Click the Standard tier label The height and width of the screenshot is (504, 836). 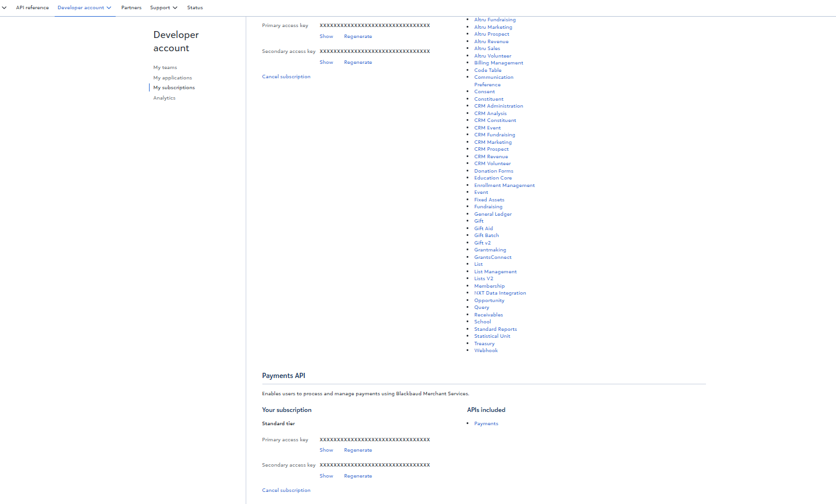tap(278, 423)
